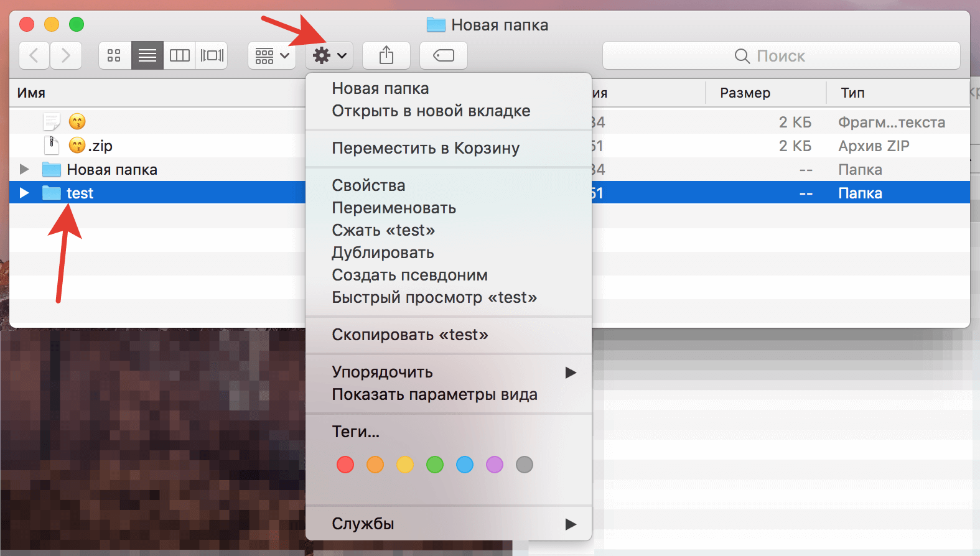The height and width of the screenshot is (556, 980).
Task: Go forward with the right chevron button
Action: (66, 56)
